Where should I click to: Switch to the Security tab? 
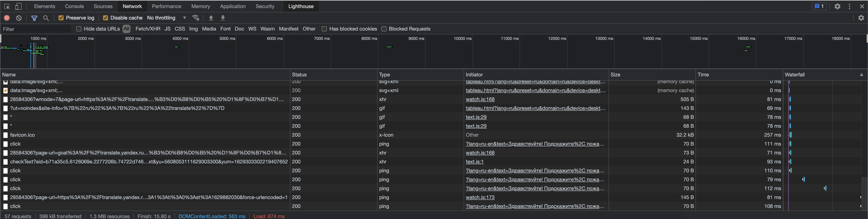point(265,6)
